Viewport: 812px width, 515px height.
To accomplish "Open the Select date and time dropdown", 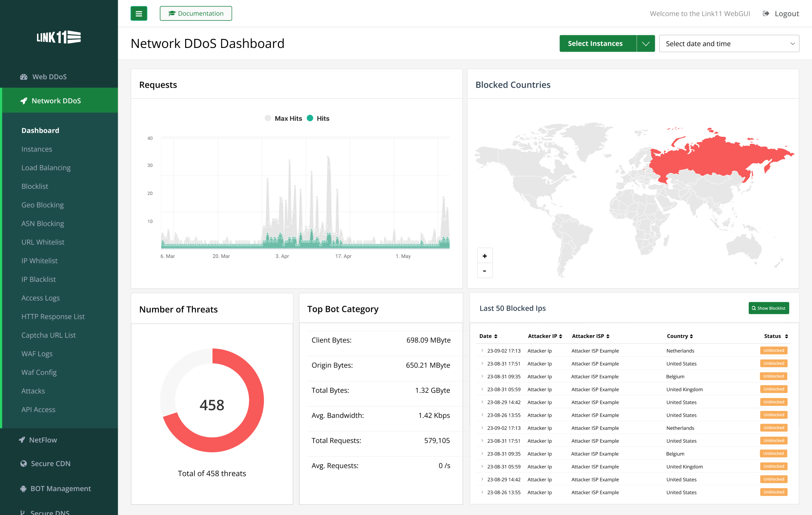I will click(729, 43).
